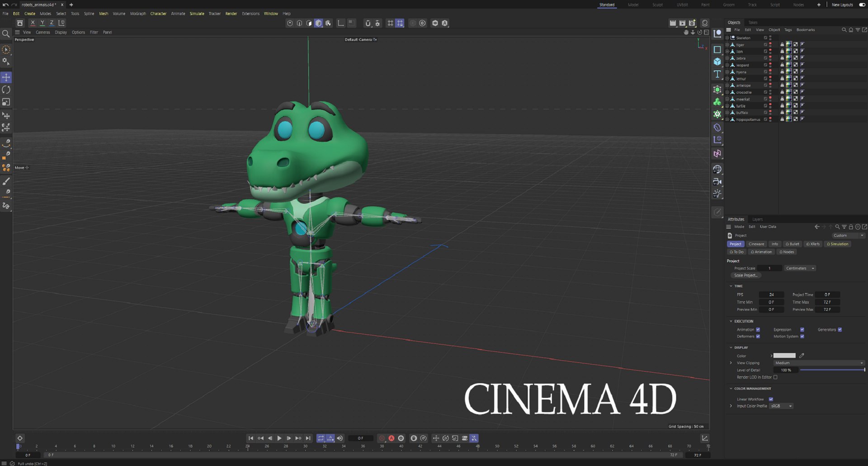Open the Simulate menu
This screenshot has height=466, width=868.
[x=197, y=14]
